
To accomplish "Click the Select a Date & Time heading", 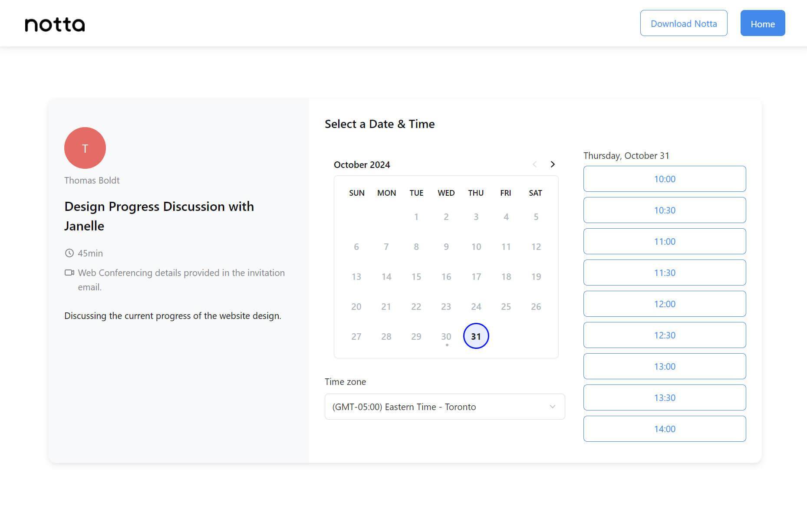I will tap(380, 124).
